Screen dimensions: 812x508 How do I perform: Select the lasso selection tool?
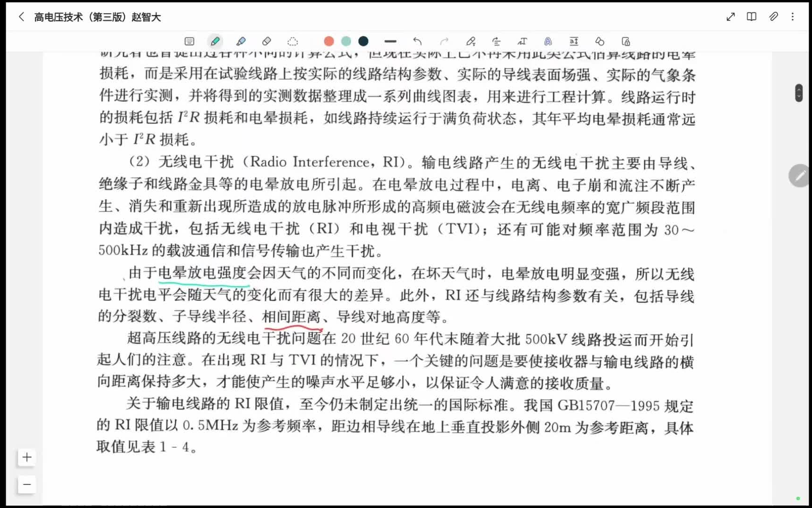293,41
